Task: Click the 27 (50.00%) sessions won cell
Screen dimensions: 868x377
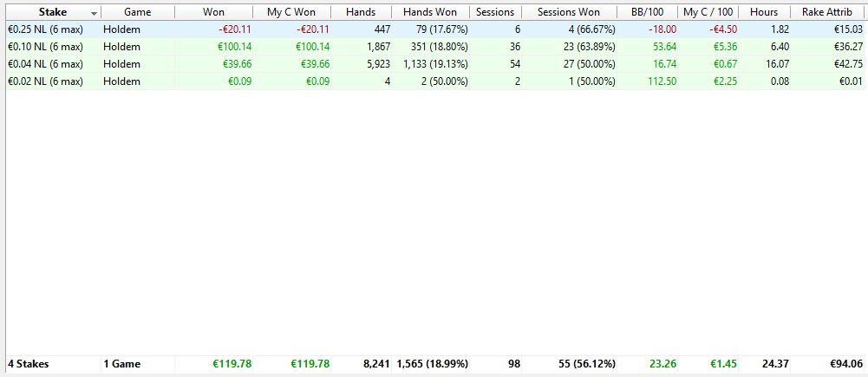Action: pyautogui.click(x=589, y=63)
